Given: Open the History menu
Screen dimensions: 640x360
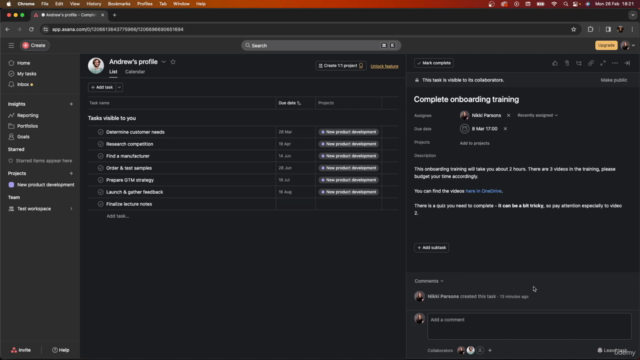Looking at the screenshot, I should [93, 4].
